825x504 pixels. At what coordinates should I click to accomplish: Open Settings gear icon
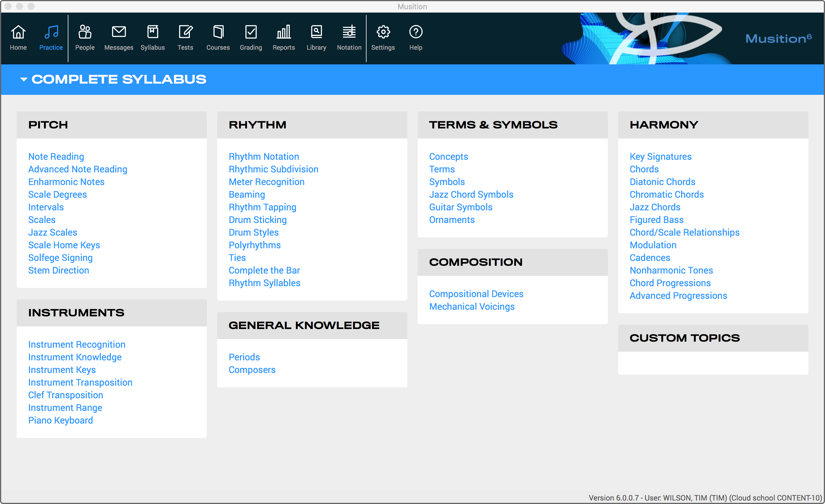(383, 32)
